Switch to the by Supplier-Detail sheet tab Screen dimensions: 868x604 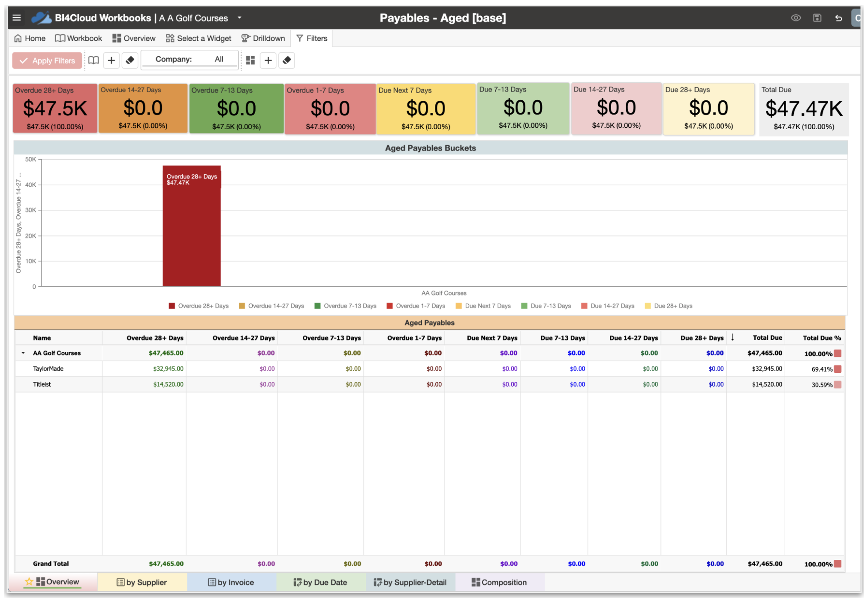click(410, 582)
